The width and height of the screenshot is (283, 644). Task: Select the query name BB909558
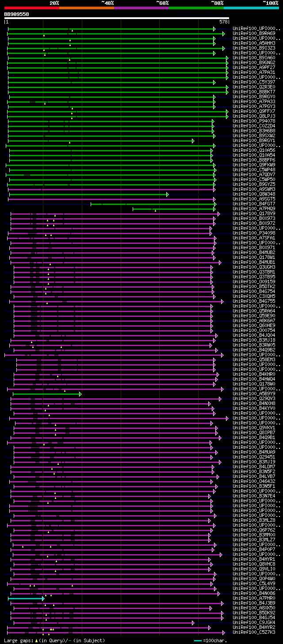click(17, 14)
